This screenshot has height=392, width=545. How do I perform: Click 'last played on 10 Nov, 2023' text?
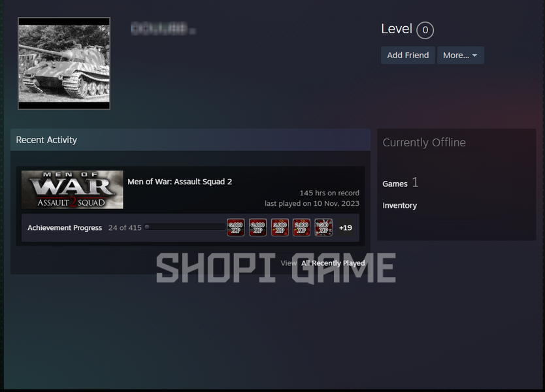(312, 203)
